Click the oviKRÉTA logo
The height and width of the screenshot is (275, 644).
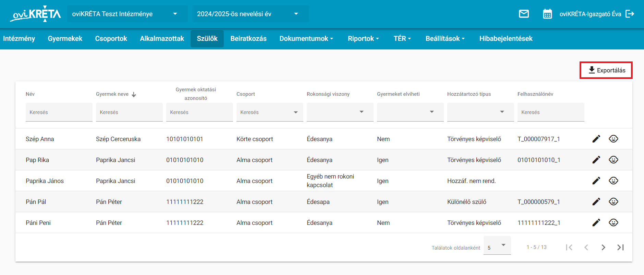pyautogui.click(x=36, y=14)
